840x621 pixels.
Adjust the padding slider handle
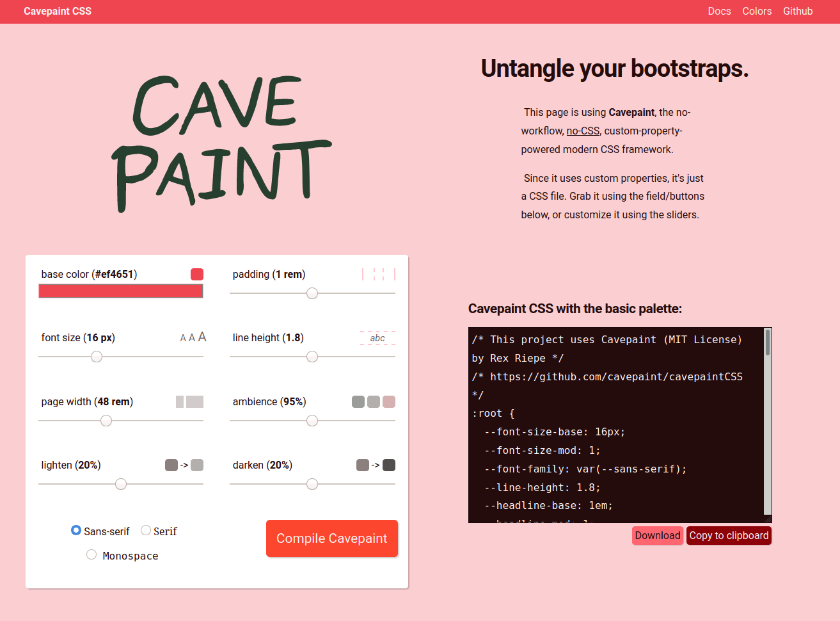pyautogui.click(x=312, y=293)
